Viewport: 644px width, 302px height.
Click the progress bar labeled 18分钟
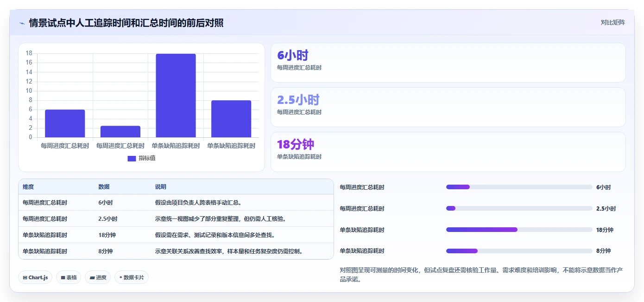click(x=519, y=230)
